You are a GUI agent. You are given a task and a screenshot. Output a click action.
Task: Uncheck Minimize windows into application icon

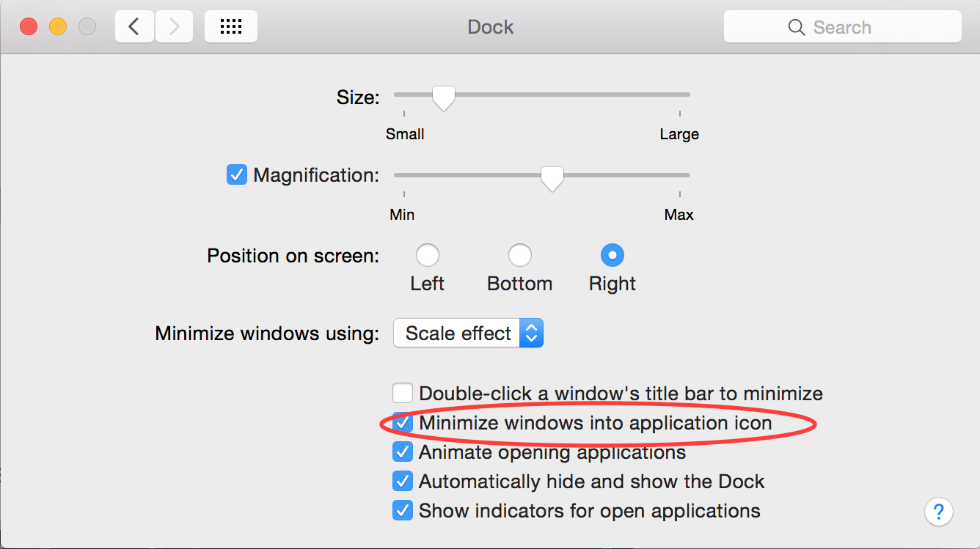click(403, 422)
